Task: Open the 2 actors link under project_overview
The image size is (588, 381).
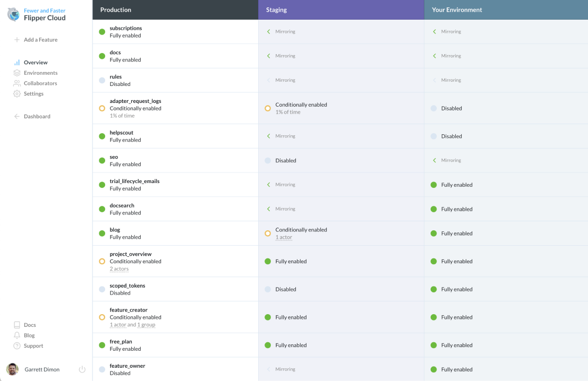Action: [119, 269]
